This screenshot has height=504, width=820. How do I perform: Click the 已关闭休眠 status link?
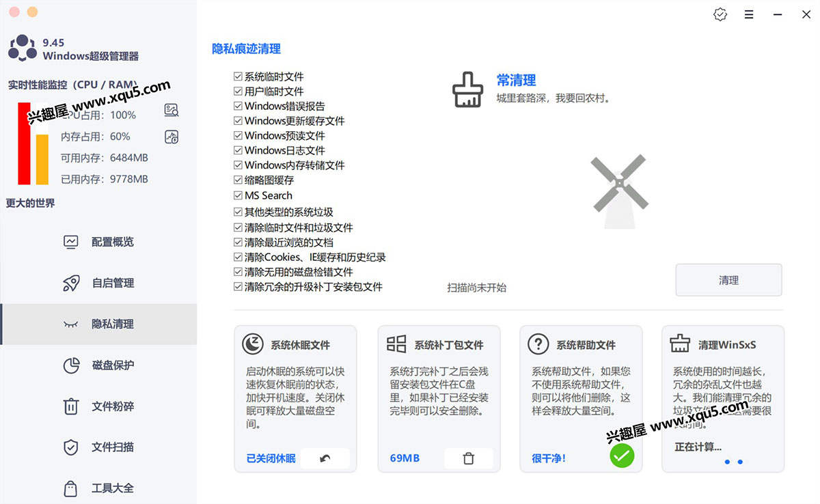[x=271, y=458]
